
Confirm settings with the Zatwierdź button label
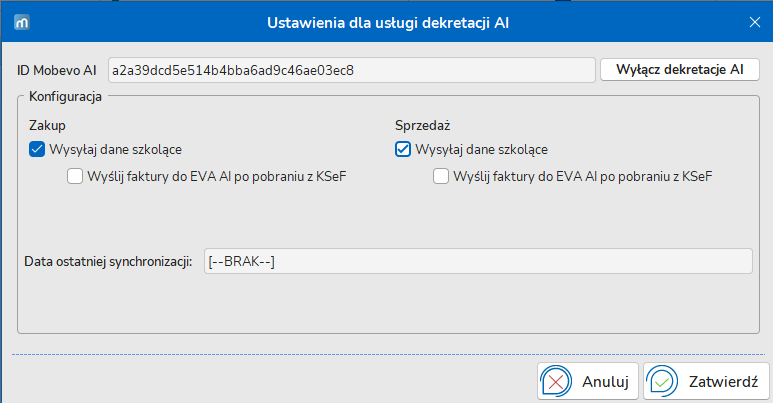[723, 382]
